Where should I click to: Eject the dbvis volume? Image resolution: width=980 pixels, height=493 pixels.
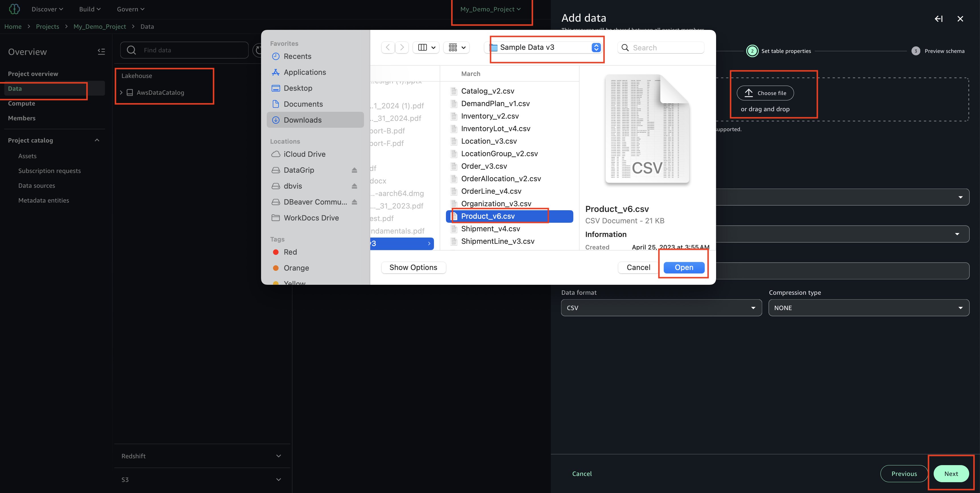point(354,186)
